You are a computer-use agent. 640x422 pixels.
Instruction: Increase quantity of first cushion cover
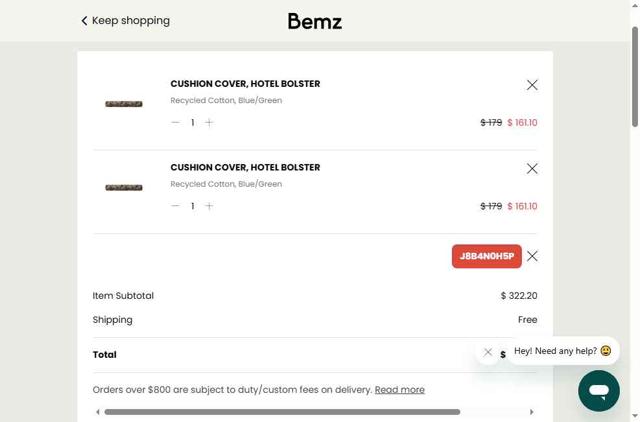pos(209,123)
